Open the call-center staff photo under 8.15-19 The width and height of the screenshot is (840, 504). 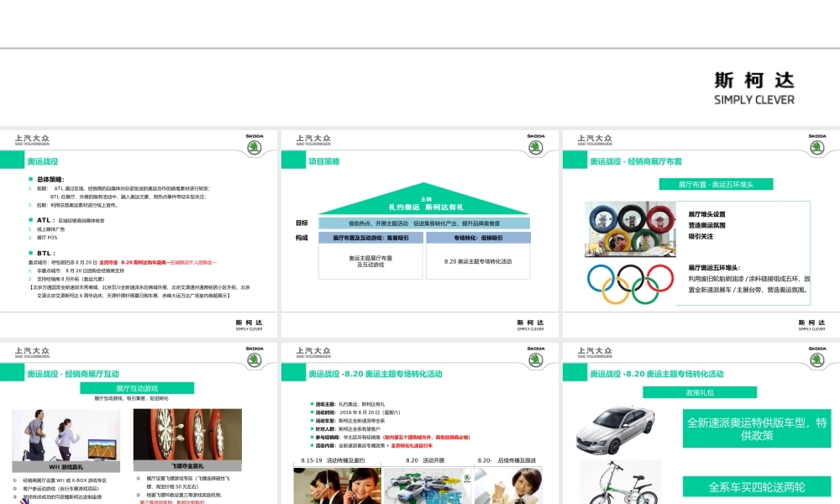tap(338, 486)
